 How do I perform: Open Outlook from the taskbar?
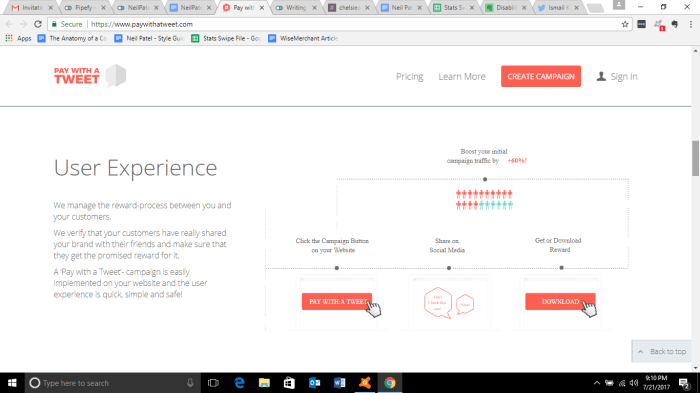(x=314, y=383)
